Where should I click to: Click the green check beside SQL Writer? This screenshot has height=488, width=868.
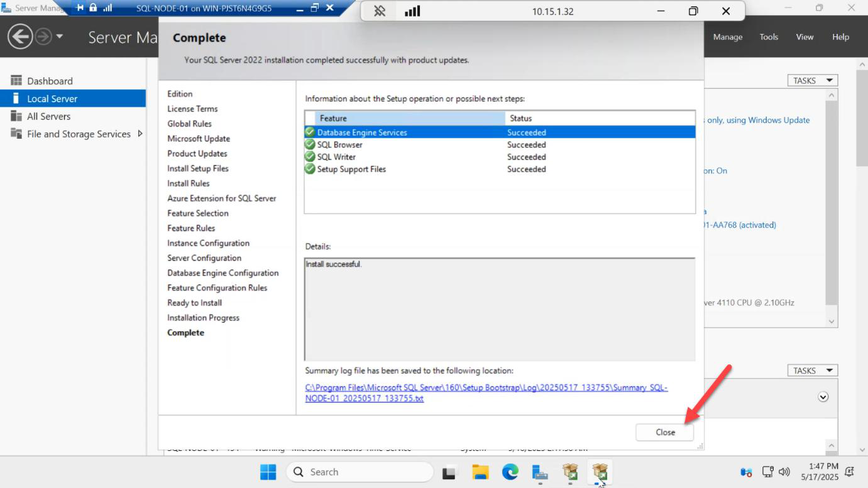[310, 156]
